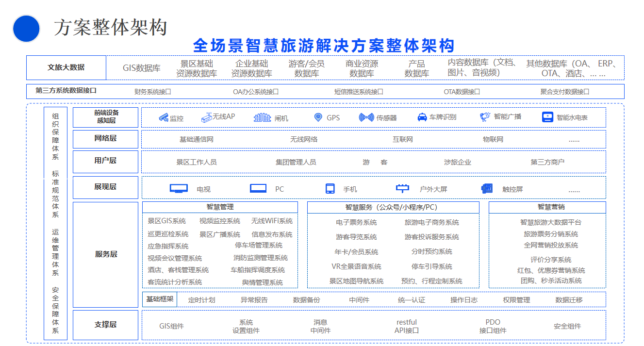This screenshot has height=346, width=644.
Task: Click 财务系统接口 text
Action: [x=153, y=91]
